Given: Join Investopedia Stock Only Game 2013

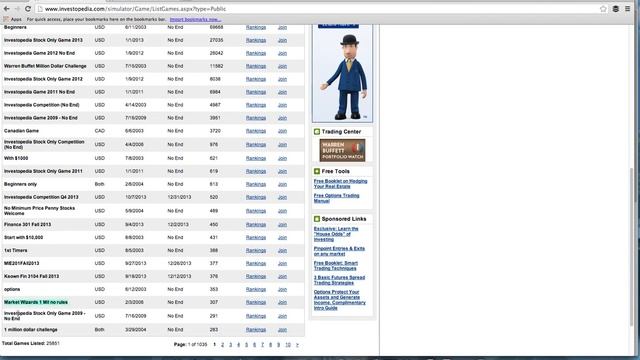Looking at the screenshot, I should (282, 40).
